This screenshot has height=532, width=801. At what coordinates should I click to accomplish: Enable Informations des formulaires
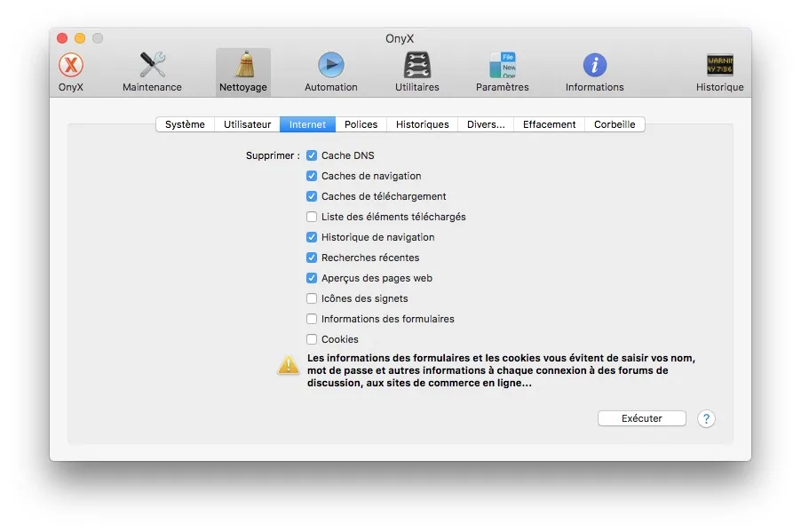coord(312,319)
